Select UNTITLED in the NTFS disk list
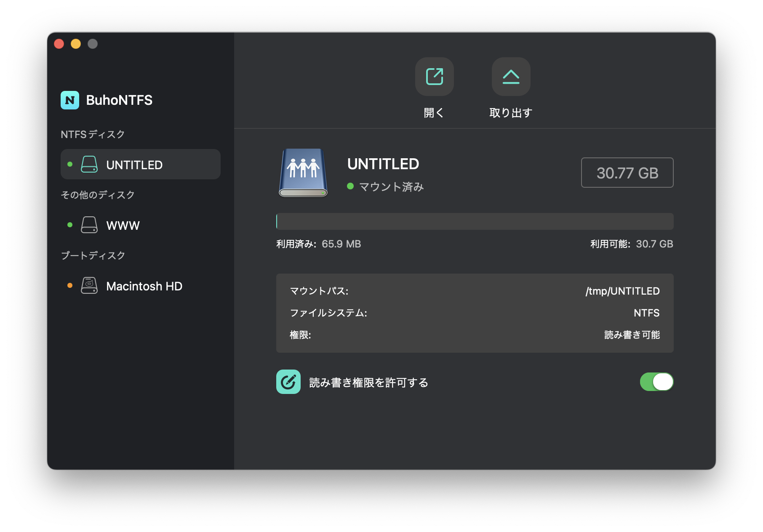 point(141,164)
